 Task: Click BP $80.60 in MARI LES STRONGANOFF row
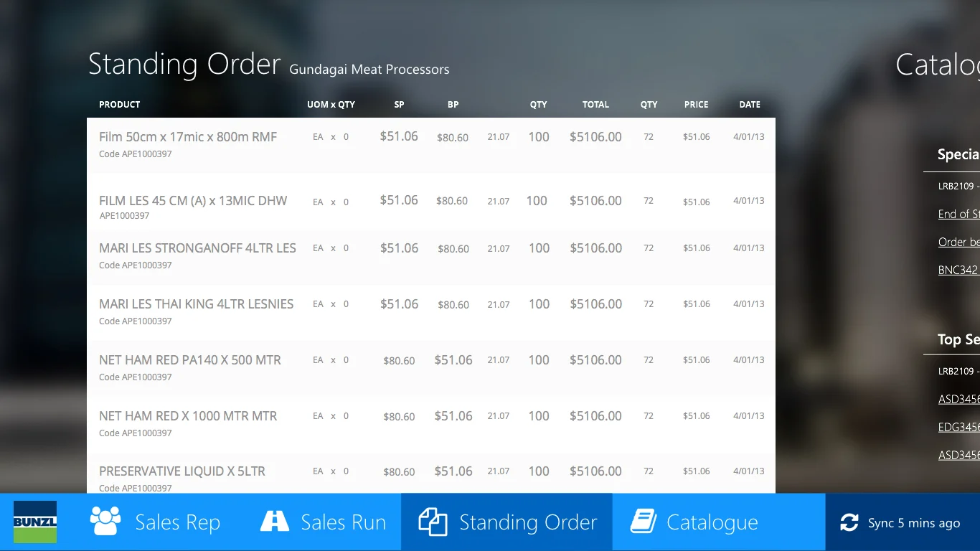coord(453,249)
